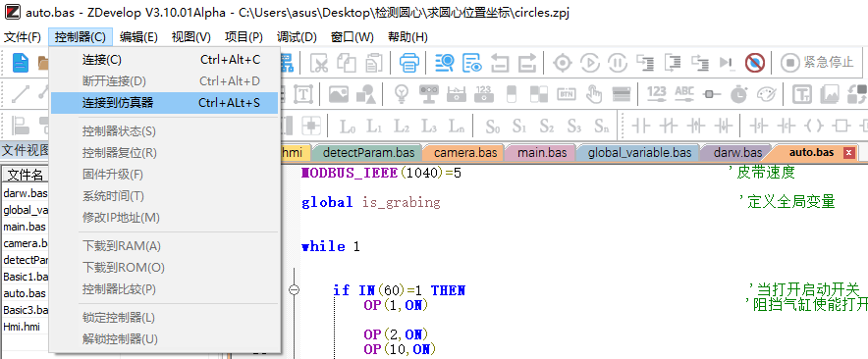
Task: Click the cut (scissors) toolbar icon
Action: [x=319, y=63]
